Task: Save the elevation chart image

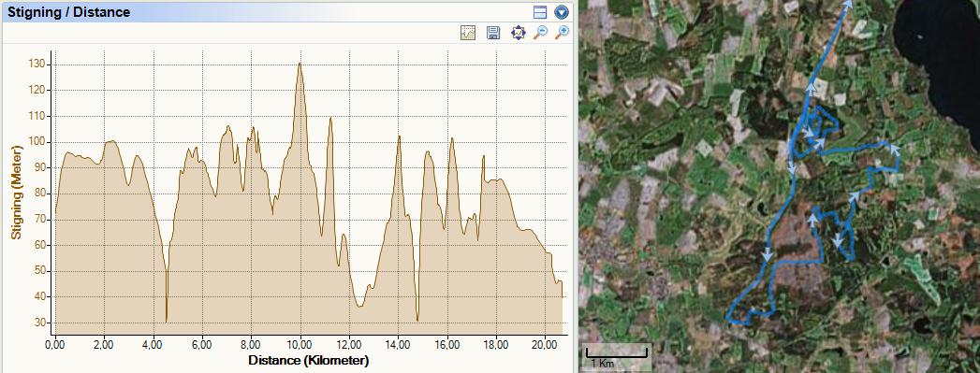Action: (x=492, y=33)
